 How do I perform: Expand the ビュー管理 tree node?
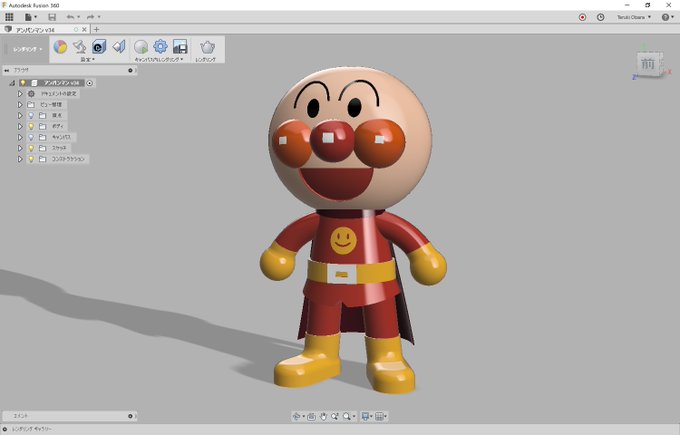(20, 105)
